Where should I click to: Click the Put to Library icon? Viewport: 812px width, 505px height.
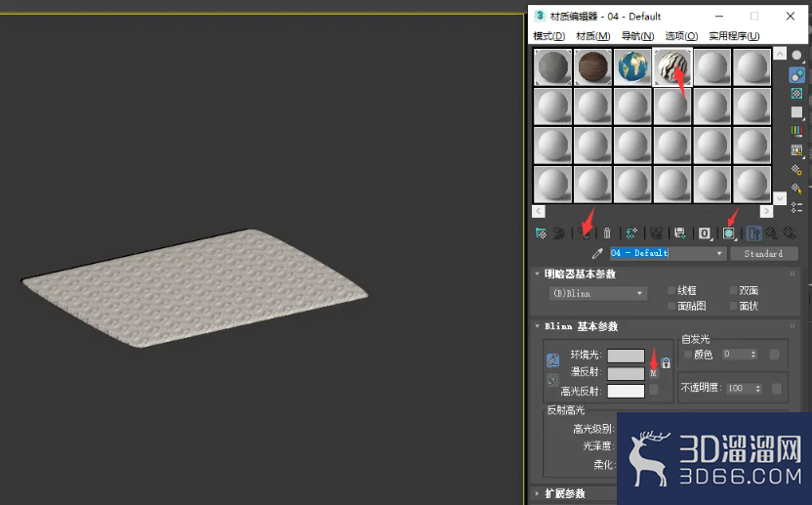pos(680,233)
